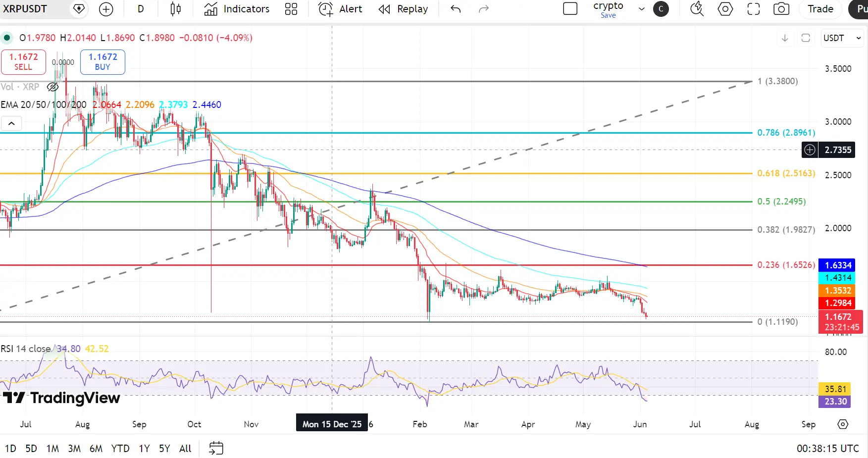This screenshot has width=868, height=458.
Task: Select the 0.618 (2.5163) Fibonacci level
Action: 786,173
